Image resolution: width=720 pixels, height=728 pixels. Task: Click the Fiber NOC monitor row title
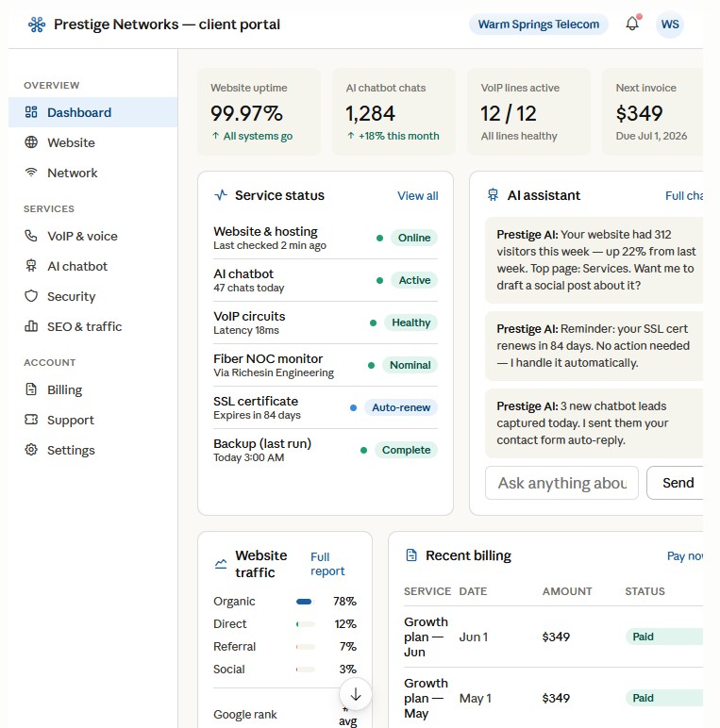(x=268, y=358)
